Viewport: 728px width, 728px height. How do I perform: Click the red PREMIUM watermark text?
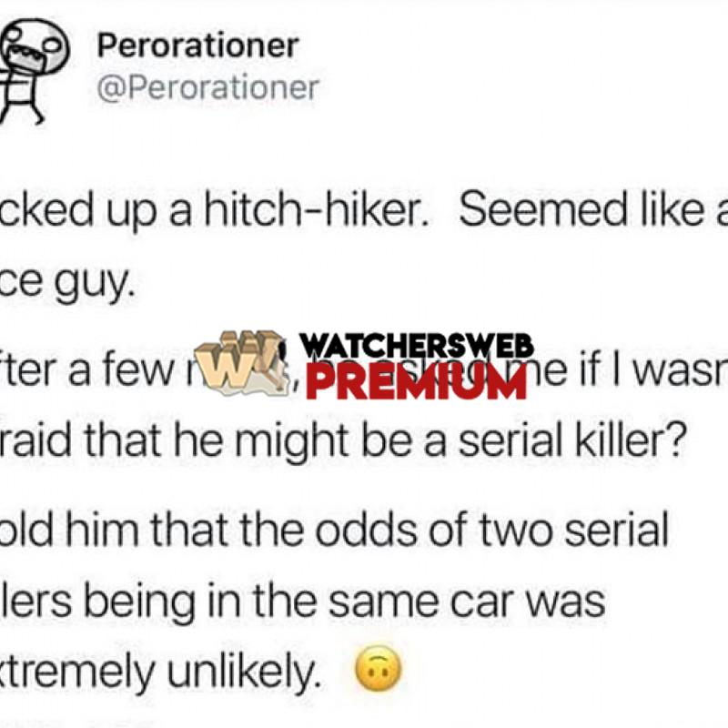click(417, 383)
